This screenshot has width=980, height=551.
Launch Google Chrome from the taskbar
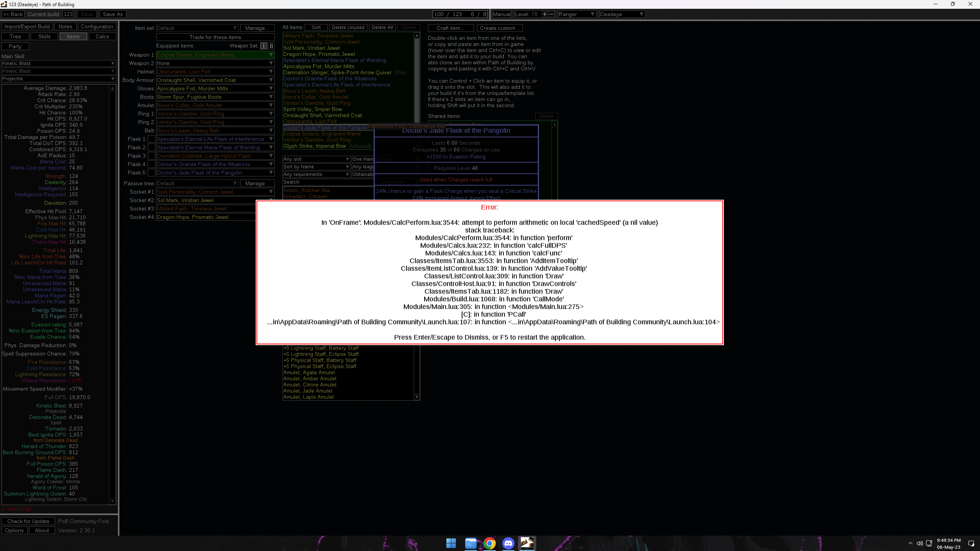[489, 543]
